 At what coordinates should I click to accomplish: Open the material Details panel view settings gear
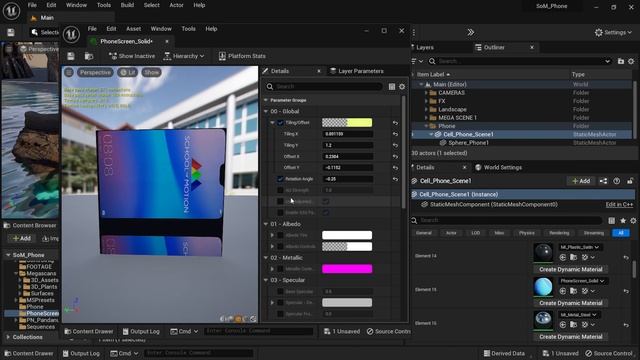coord(402,87)
